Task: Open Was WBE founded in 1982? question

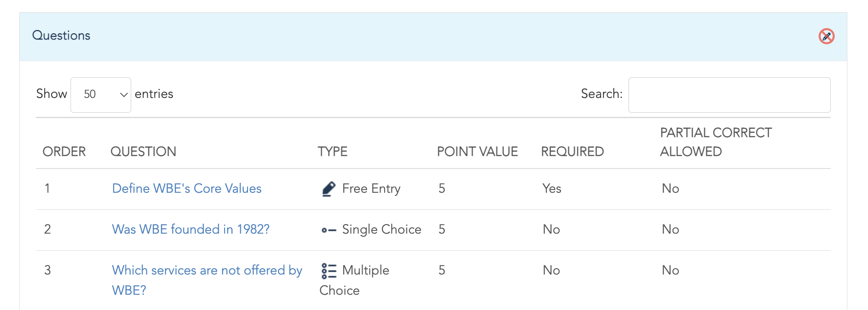Action: (190, 229)
